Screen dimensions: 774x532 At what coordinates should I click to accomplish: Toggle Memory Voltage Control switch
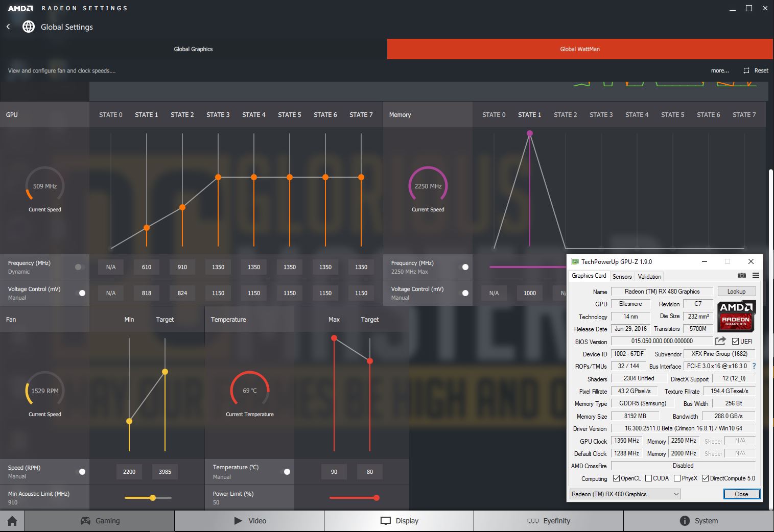464,293
